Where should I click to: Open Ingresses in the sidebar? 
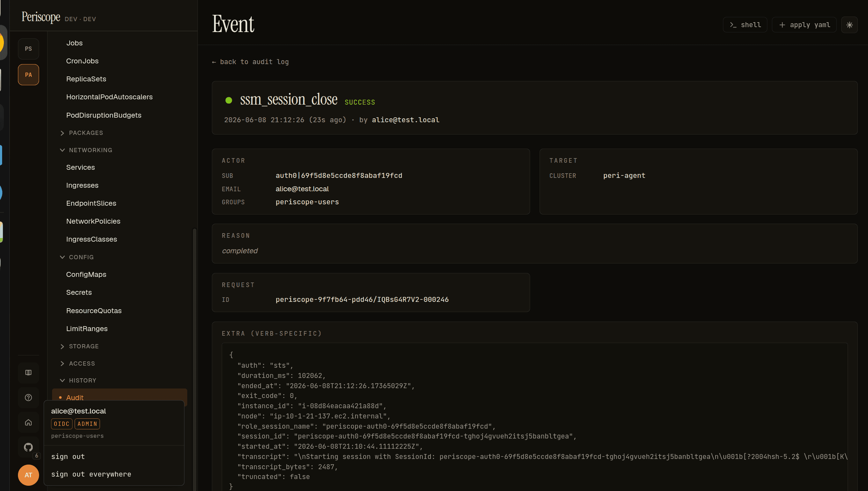coord(82,185)
